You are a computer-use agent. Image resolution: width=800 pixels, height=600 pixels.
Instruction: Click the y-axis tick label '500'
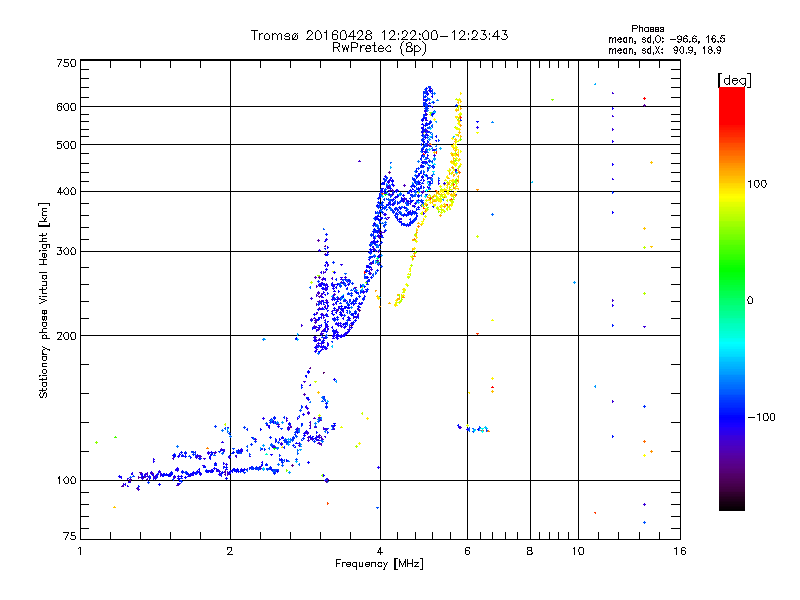coord(66,145)
